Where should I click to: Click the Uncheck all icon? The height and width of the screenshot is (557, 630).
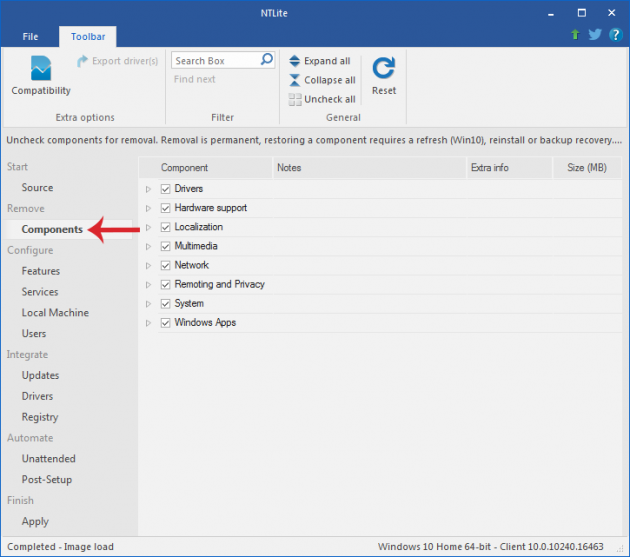coord(295,99)
